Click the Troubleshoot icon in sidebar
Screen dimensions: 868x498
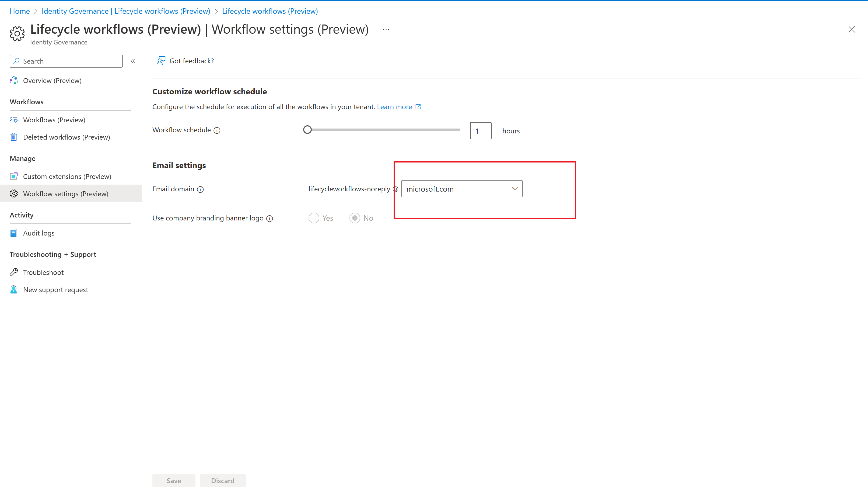click(14, 272)
